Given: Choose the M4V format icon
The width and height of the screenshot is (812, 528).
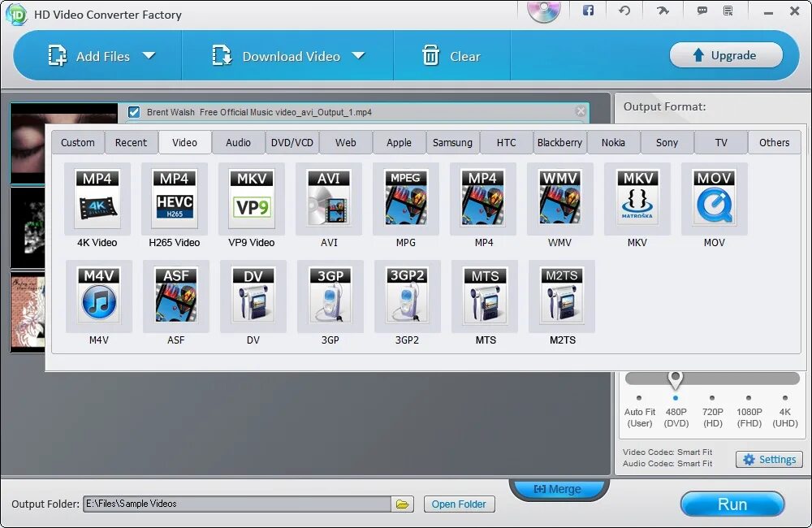Looking at the screenshot, I should 99,296.
